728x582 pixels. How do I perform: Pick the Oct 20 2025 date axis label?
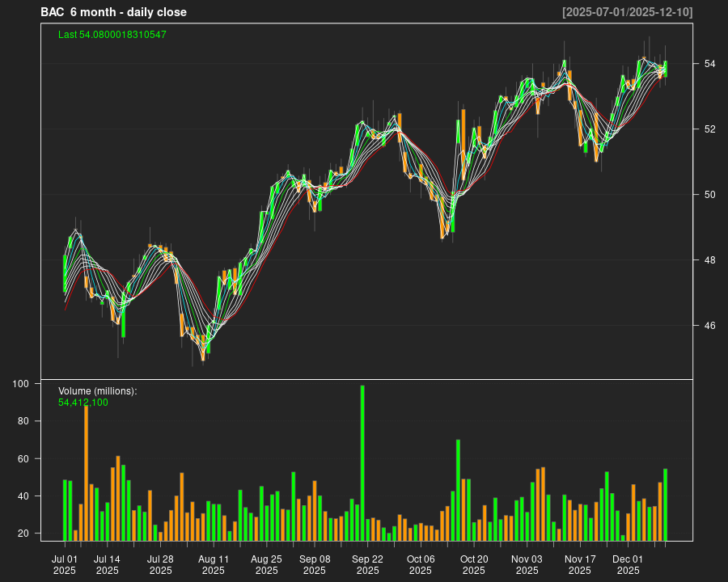(474, 564)
